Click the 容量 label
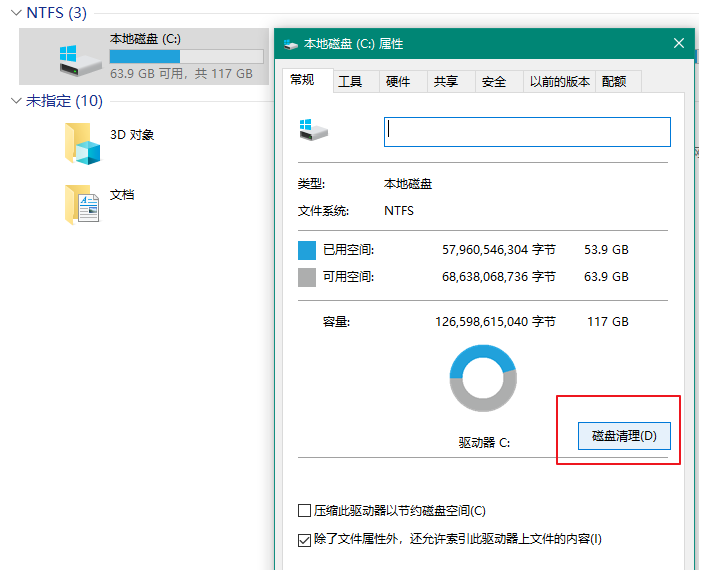Image resolution: width=726 pixels, height=570 pixels. pos(337,322)
